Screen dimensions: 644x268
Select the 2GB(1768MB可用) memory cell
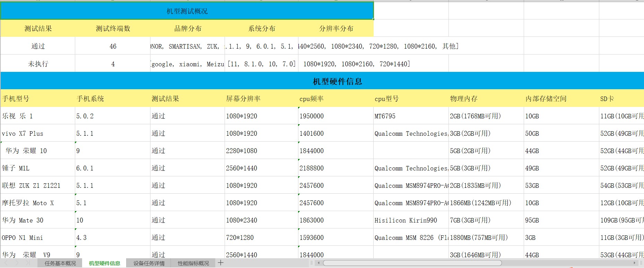pyautogui.click(x=486, y=116)
